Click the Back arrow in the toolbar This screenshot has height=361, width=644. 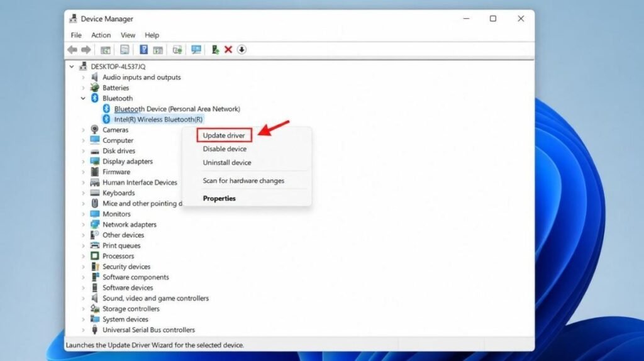(x=72, y=50)
